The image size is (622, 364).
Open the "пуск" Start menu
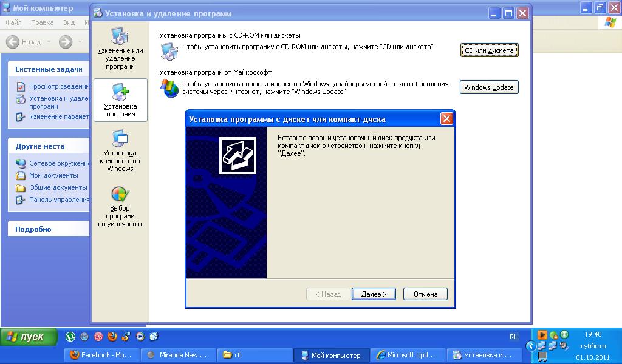pyautogui.click(x=29, y=337)
